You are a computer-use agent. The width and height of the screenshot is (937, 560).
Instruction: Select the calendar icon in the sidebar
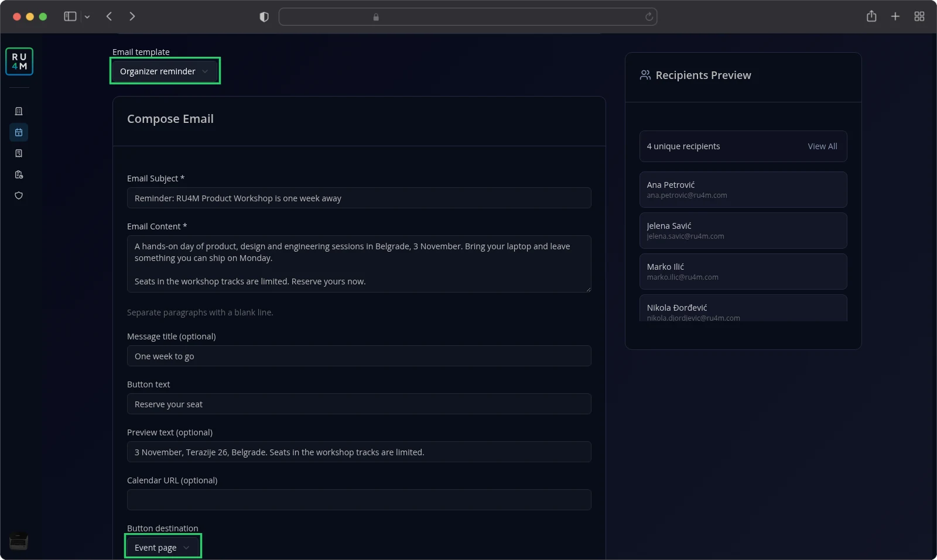(x=19, y=132)
